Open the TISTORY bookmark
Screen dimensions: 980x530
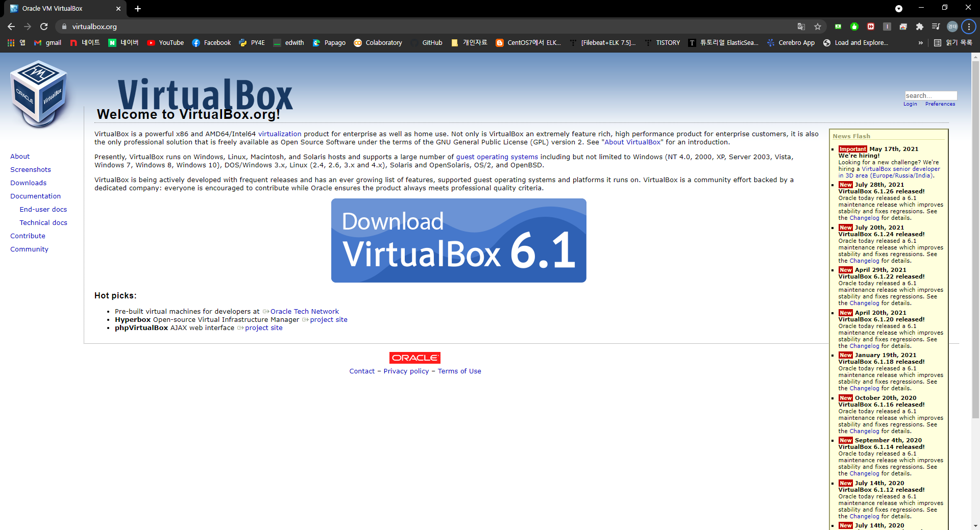click(x=663, y=43)
